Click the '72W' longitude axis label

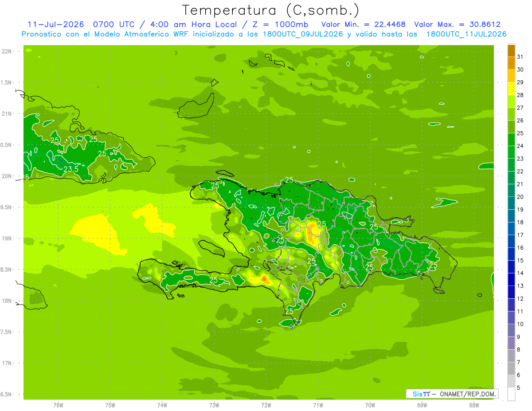pyautogui.click(x=266, y=405)
